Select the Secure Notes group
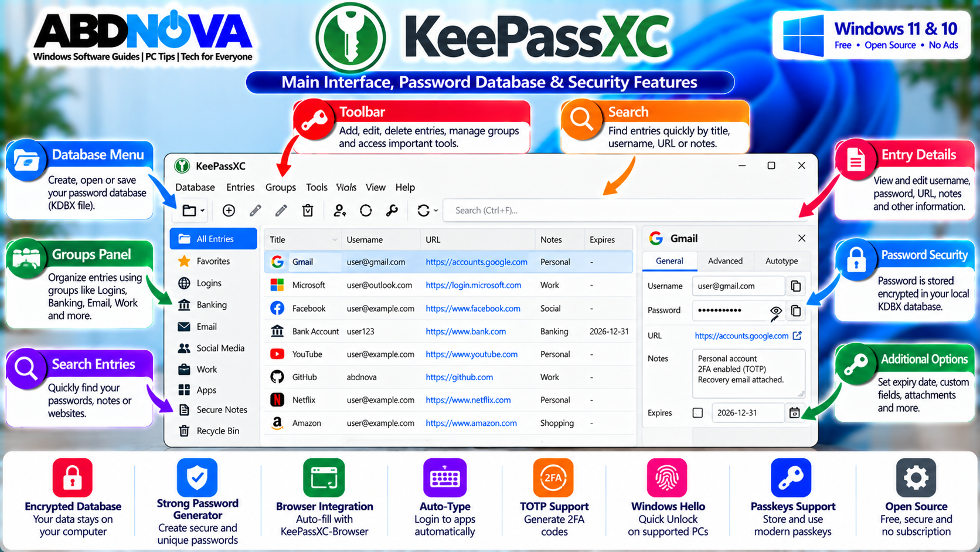 pos(213,409)
